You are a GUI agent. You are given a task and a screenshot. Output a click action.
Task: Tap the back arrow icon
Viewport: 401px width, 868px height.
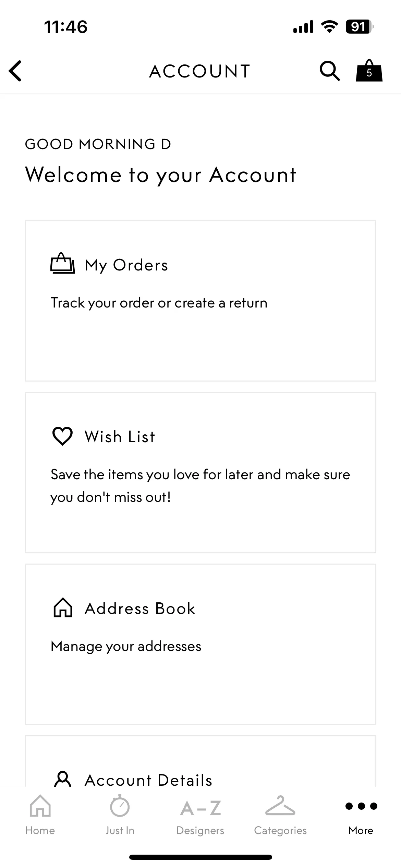pos(15,71)
